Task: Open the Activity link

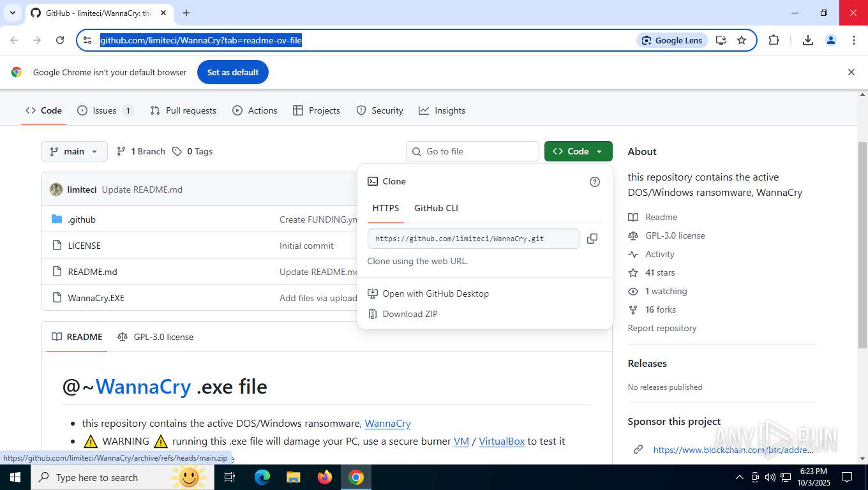Action: [x=651, y=254]
